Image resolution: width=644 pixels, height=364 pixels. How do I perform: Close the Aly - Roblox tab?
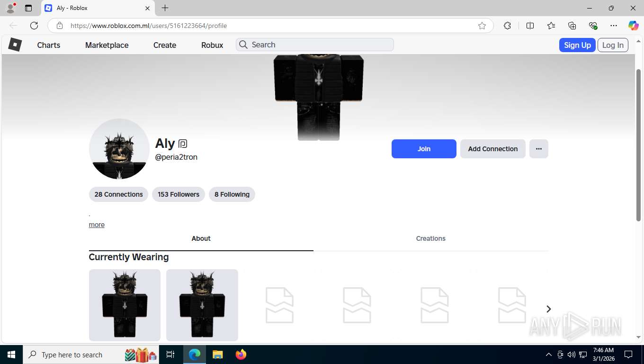(x=147, y=8)
